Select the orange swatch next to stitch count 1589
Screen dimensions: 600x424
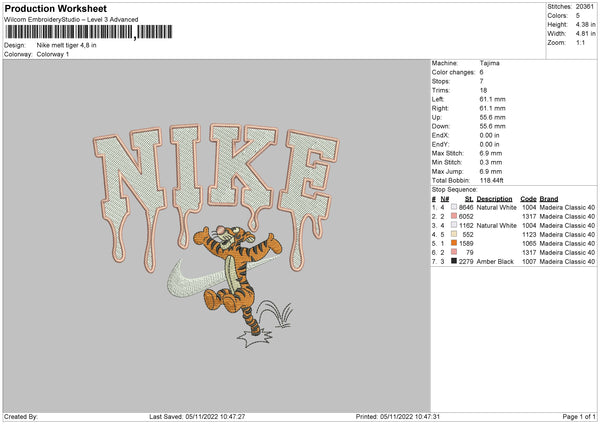coord(454,243)
